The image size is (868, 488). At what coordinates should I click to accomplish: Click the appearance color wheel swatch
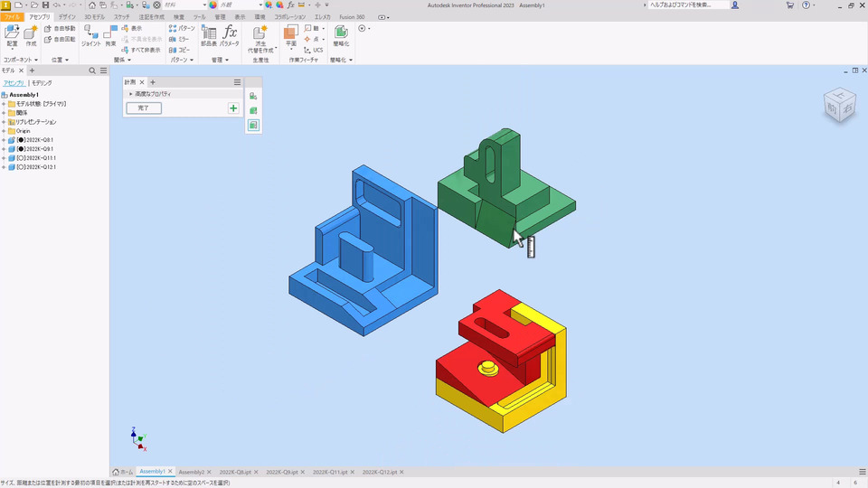213,5
